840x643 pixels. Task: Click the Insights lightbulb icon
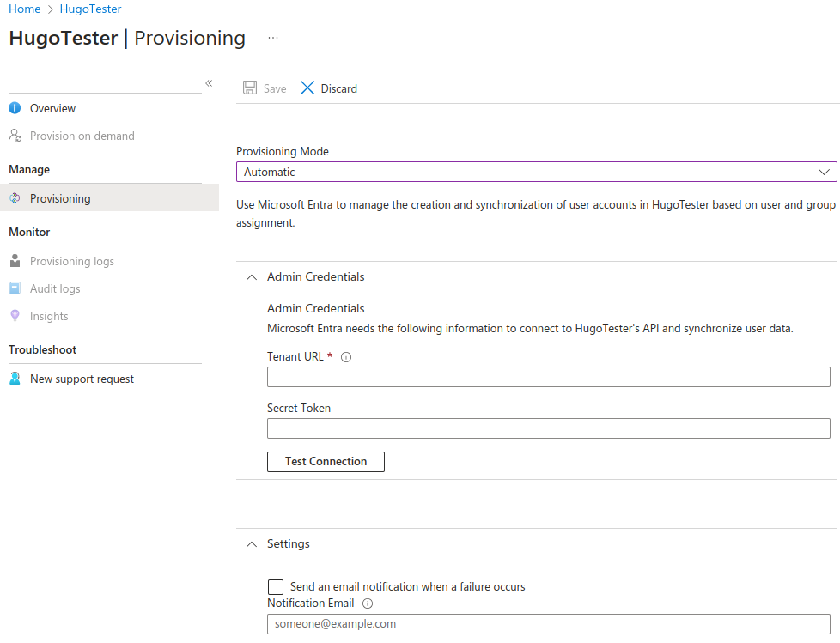pos(15,315)
